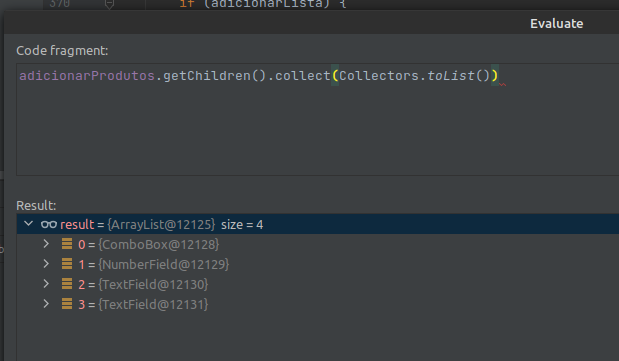Select the 1 = NumberField@12129 row
This screenshot has width=619, height=361.
point(318,264)
